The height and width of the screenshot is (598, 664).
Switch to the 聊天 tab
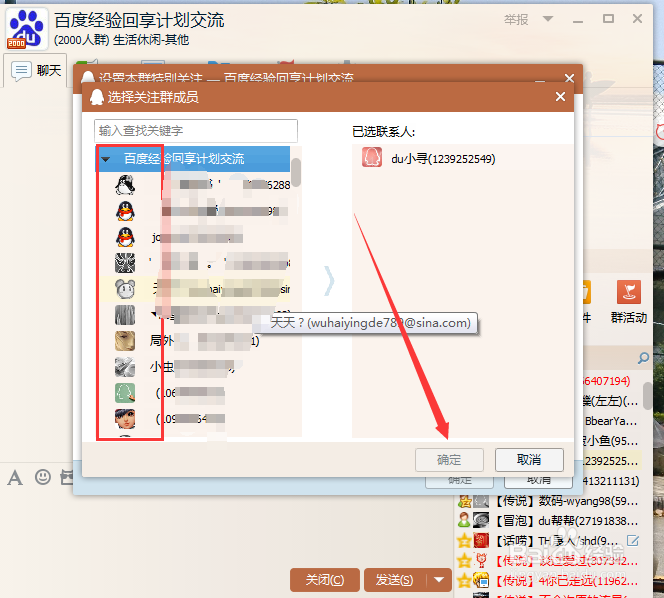pos(36,70)
